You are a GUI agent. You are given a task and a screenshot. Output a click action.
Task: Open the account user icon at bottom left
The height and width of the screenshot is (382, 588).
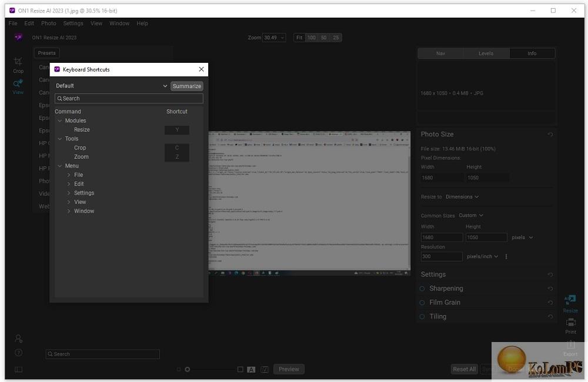point(18,339)
